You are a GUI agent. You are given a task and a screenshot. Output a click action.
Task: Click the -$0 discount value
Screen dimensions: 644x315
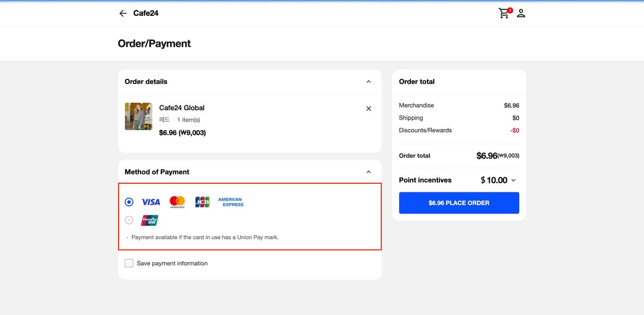pyautogui.click(x=515, y=130)
